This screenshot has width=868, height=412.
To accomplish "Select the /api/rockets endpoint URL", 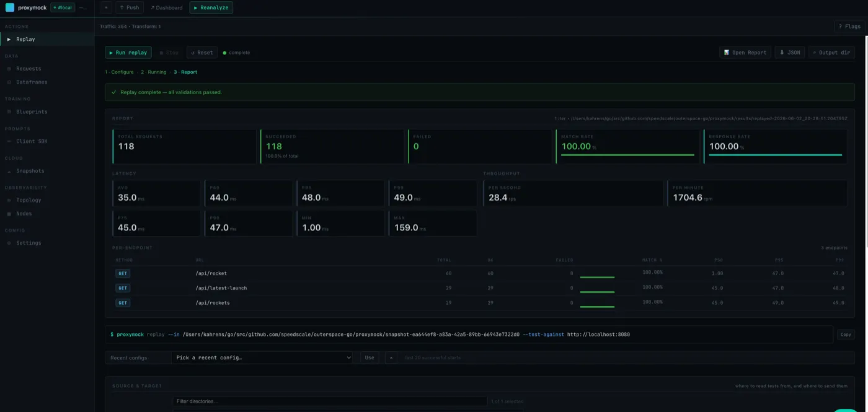I will (x=213, y=303).
